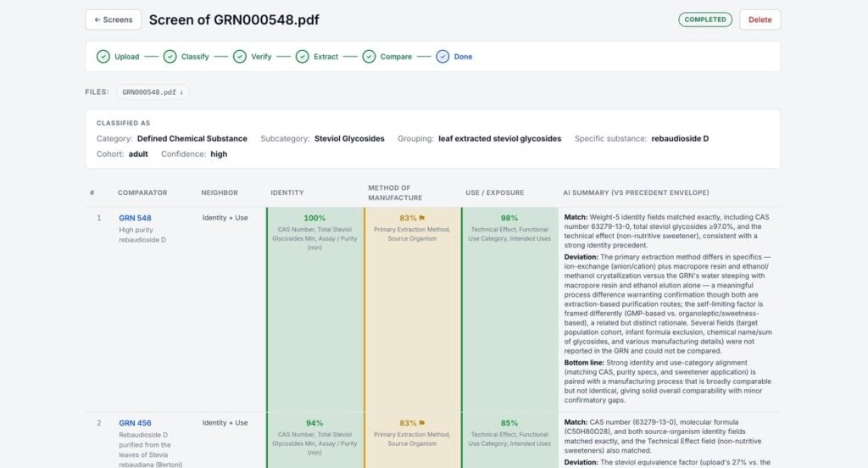Click the Verify step checkmark icon

tap(240, 57)
